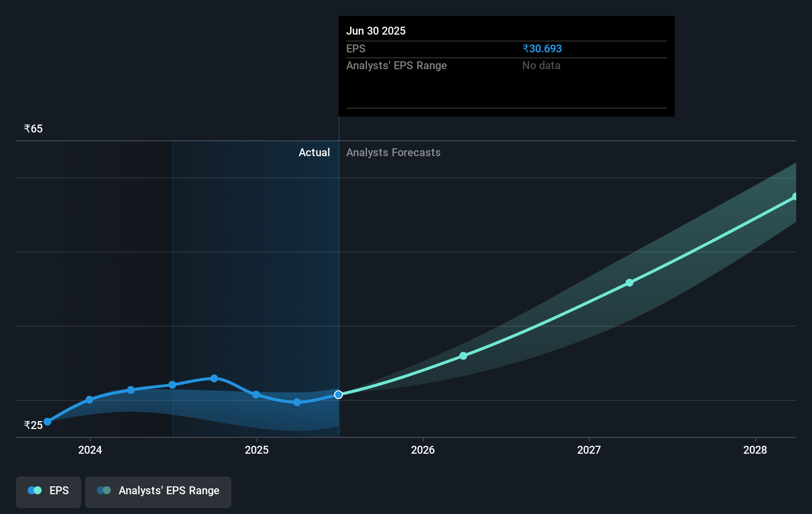
Task: Click the 'Actual' section label
Action: [314, 152]
